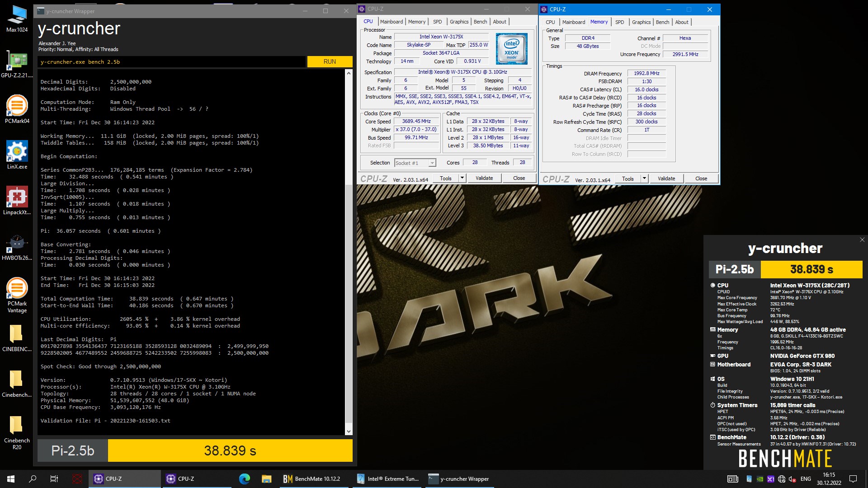This screenshot has width=868, height=488.
Task: Click the yellow RUN button in y-cruncher
Action: pyautogui.click(x=330, y=61)
